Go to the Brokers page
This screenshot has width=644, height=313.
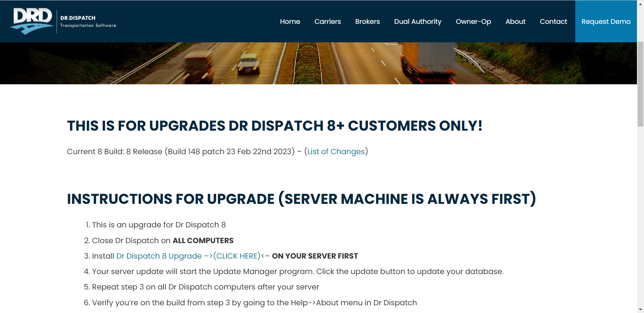point(367,21)
